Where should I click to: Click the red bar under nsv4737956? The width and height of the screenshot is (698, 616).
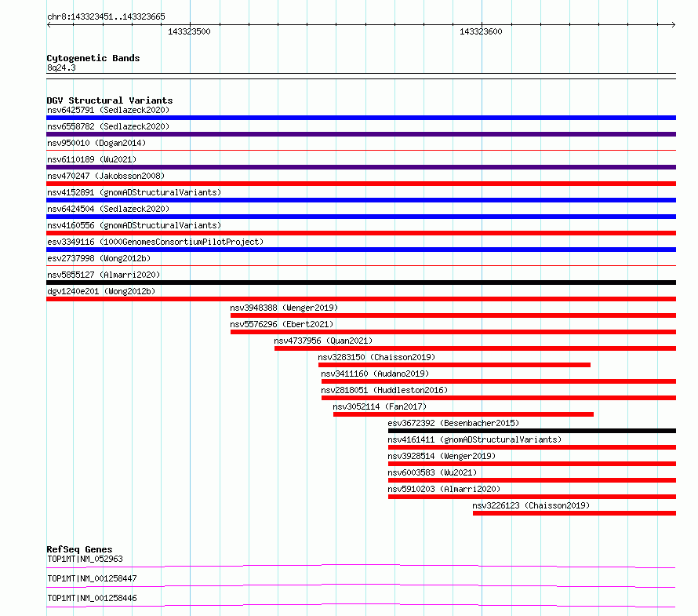click(x=475, y=348)
